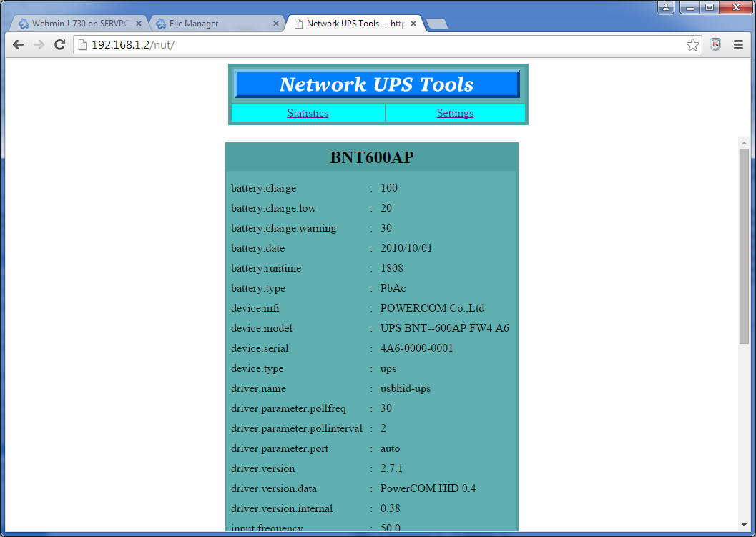Click the battery.type value PbAc

click(x=393, y=288)
